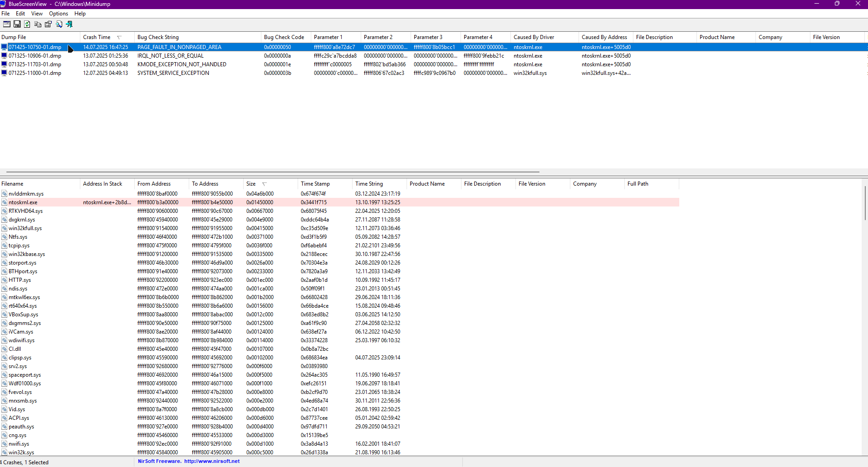Sort drivers by the Size column header
The height and width of the screenshot is (467, 868).
[270, 184]
